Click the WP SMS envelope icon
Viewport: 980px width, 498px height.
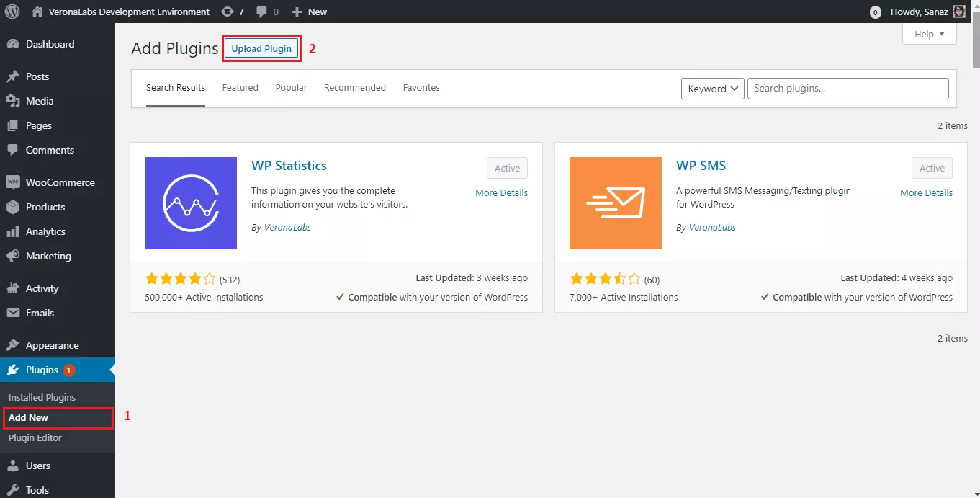[616, 203]
